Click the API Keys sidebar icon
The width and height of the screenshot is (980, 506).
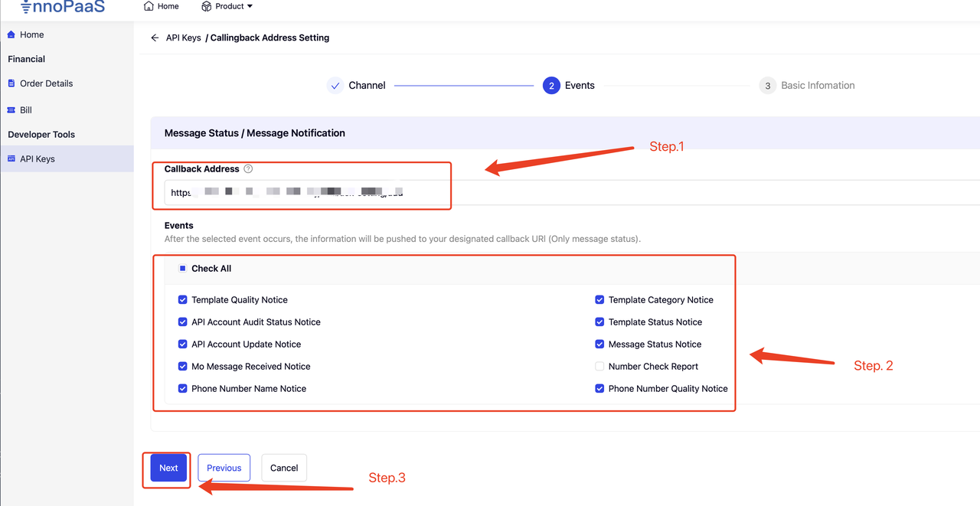coord(11,159)
